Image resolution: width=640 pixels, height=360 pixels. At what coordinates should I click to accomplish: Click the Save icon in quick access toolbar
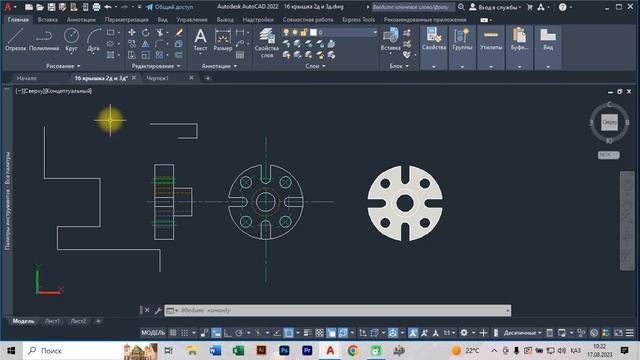pos(51,7)
